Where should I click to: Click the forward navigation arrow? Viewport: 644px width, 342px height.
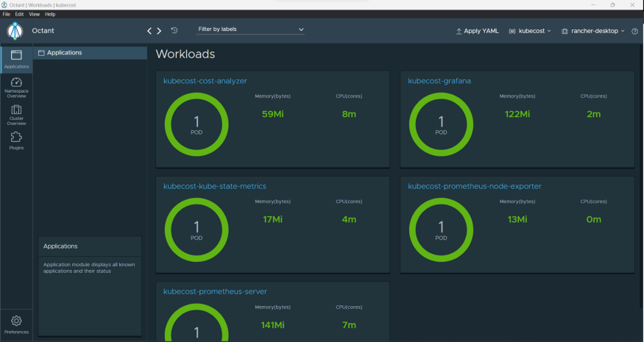click(159, 31)
